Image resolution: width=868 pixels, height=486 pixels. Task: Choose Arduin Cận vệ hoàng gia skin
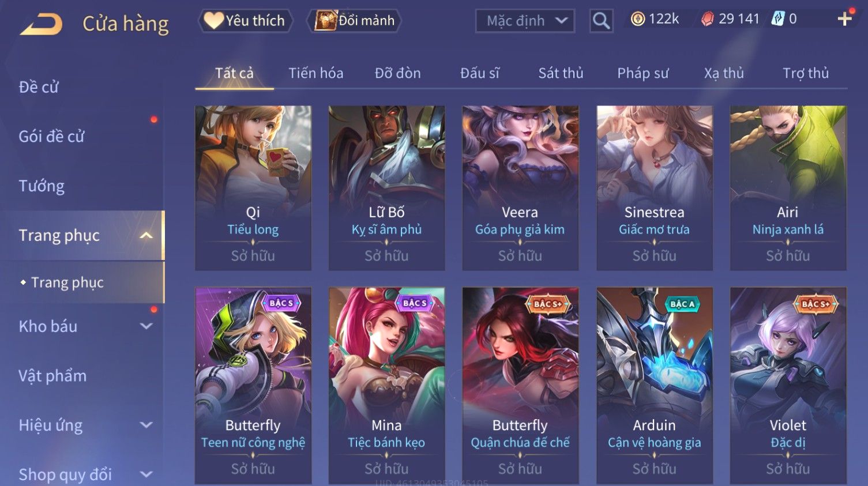pos(654,385)
